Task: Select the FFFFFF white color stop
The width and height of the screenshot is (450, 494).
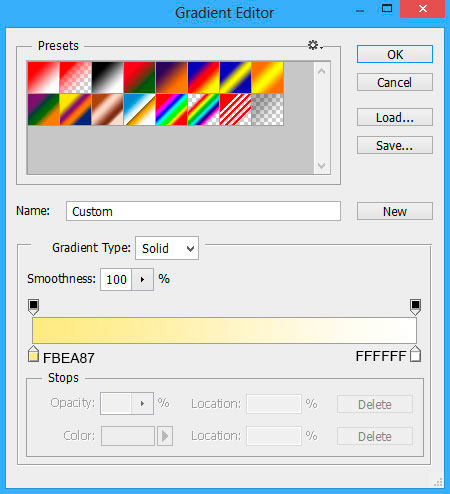Action: (415, 354)
